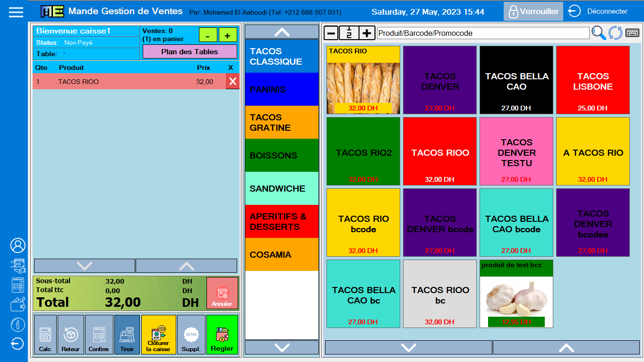
Task: Click the cash payment hand icon in sidebar
Action: tap(18, 266)
